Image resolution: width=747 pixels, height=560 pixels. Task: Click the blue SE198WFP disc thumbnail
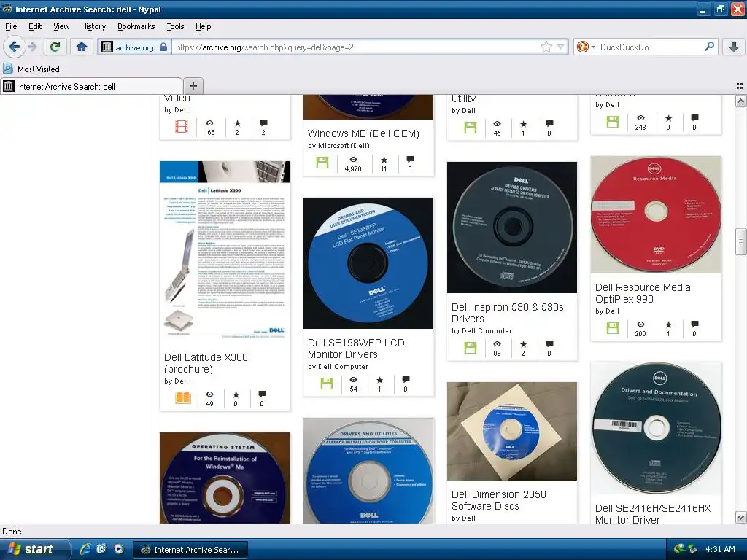pos(368,262)
